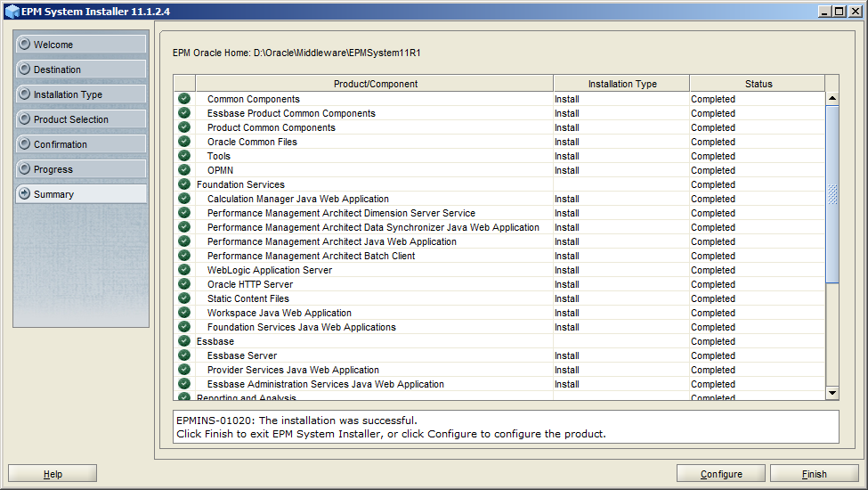Click the check icon for Essbase Administration Services row
Screen dimensions: 868x490
[184, 384]
